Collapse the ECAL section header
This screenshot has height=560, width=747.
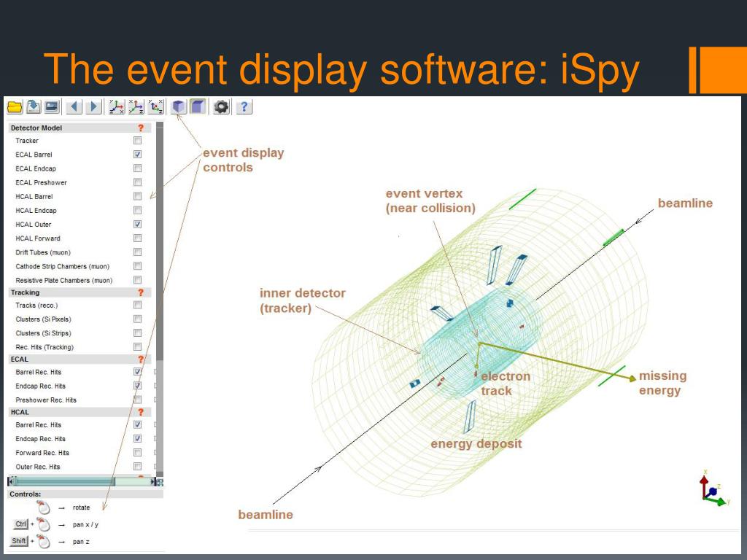click(x=80, y=359)
